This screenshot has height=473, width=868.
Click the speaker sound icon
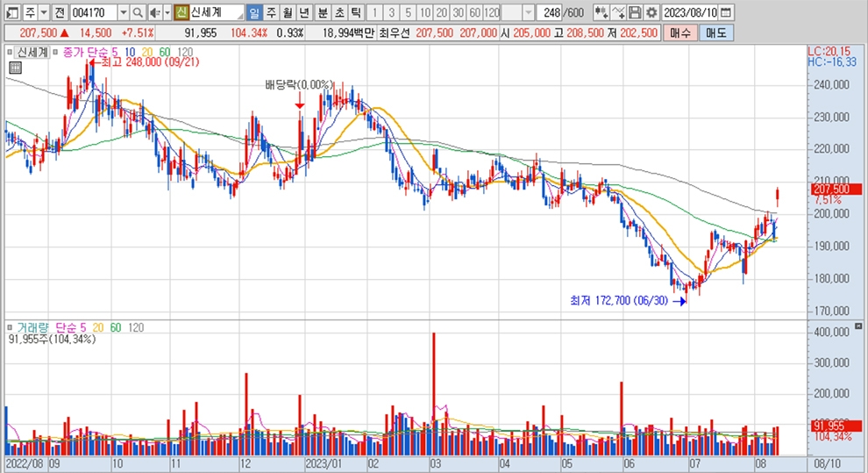point(154,12)
